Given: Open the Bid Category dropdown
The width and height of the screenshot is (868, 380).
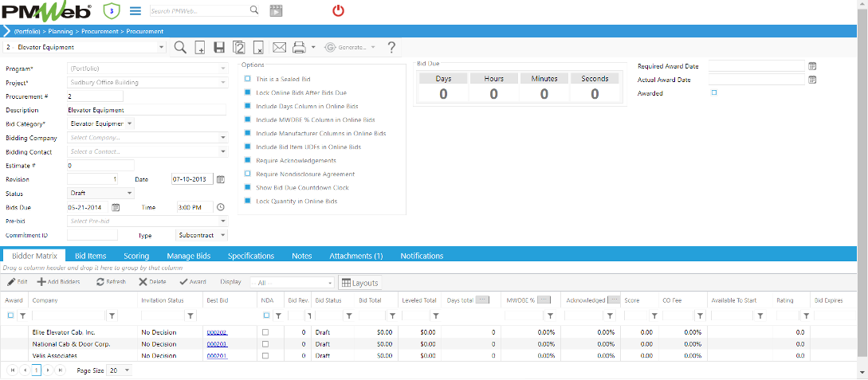Looking at the screenshot, I should click(130, 124).
